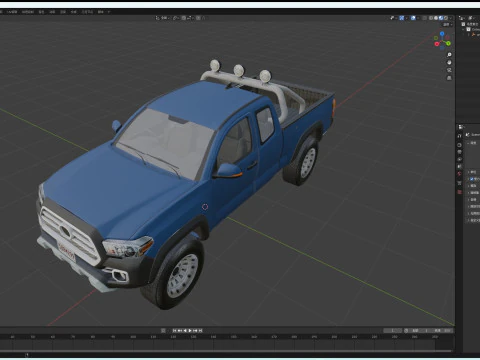Open properties editor type menu
The width and height of the screenshot is (480, 360).
461,127
